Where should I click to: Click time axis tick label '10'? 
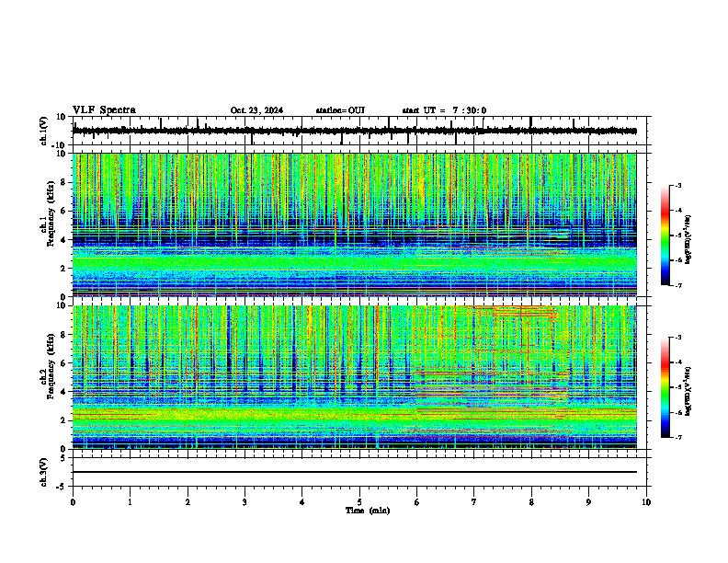646,502
